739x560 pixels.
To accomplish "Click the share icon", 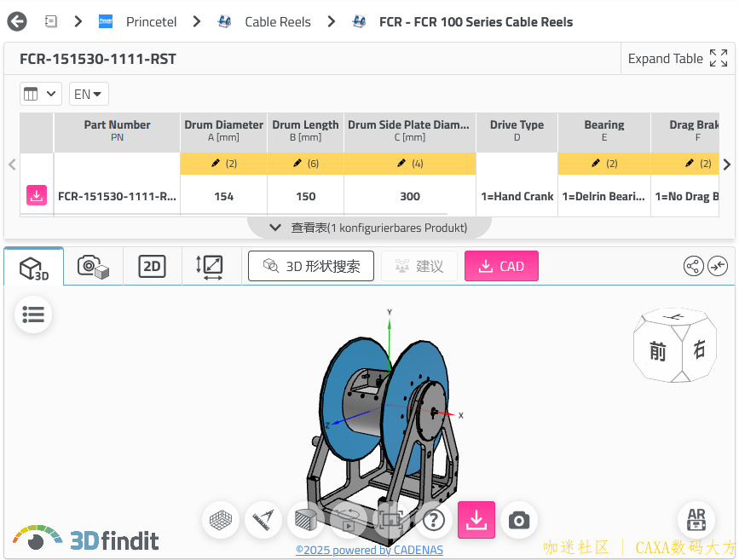I will tap(693, 266).
